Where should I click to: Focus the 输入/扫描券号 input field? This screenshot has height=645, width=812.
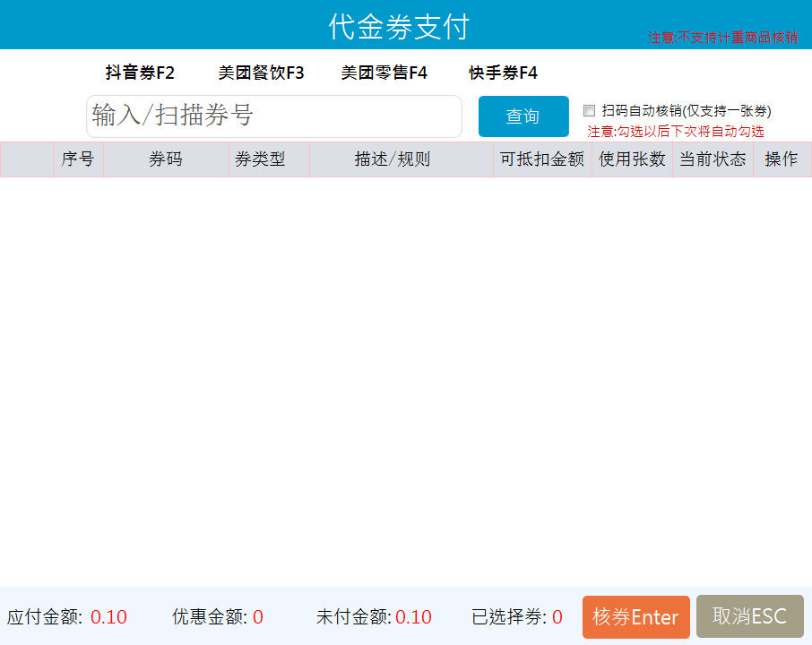pyautogui.click(x=274, y=116)
